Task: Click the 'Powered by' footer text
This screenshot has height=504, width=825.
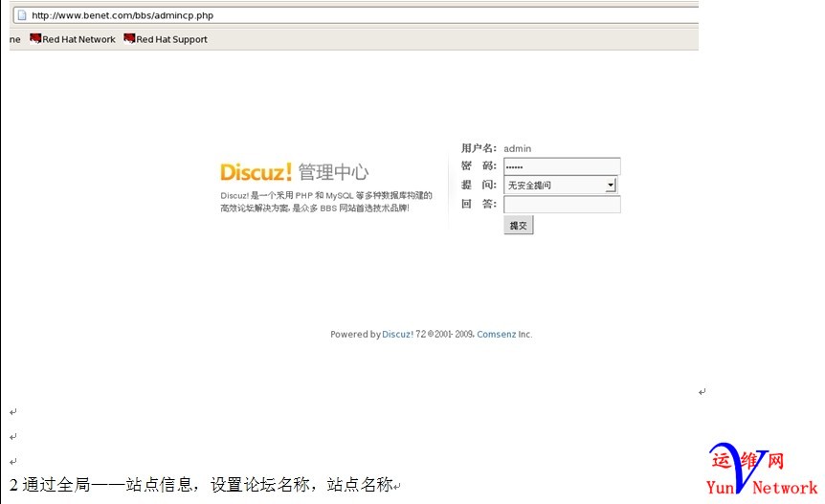Action: 355,335
